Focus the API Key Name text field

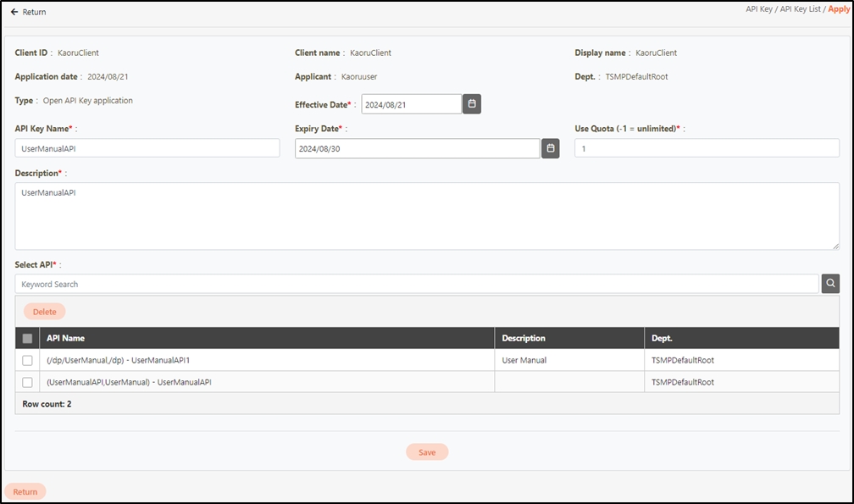[147, 148]
